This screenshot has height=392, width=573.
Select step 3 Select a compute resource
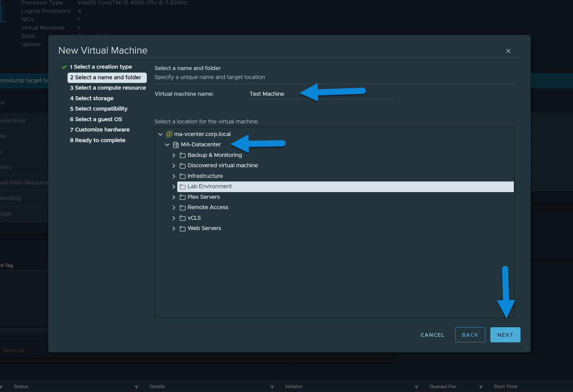pos(108,88)
